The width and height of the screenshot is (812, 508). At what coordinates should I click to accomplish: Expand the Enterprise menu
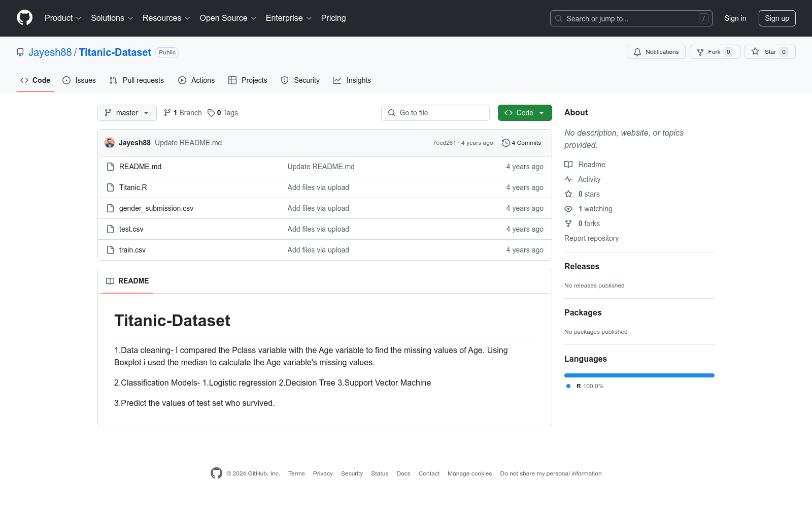(289, 18)
